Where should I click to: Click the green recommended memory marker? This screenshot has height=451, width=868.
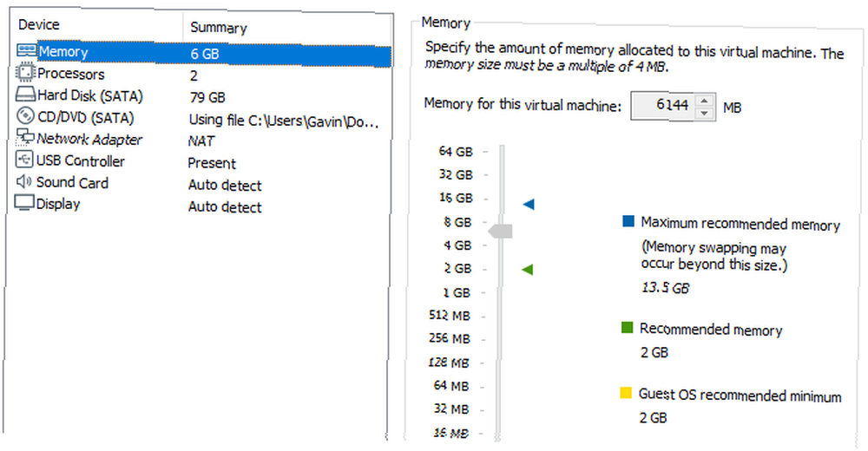(528, 270)
